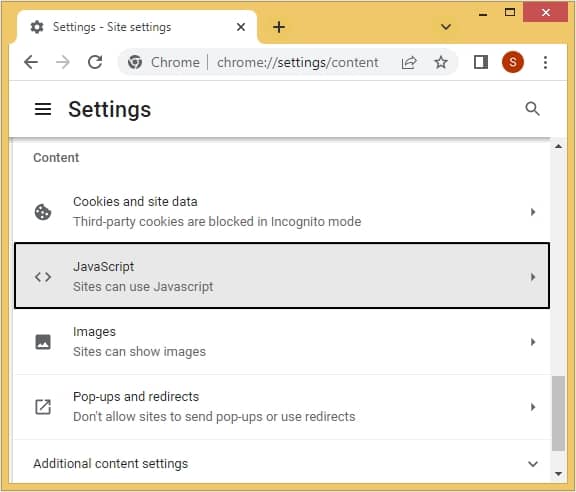576x492 pixels.
Task: Click the Images picture icon
Action: coord(43,342)
